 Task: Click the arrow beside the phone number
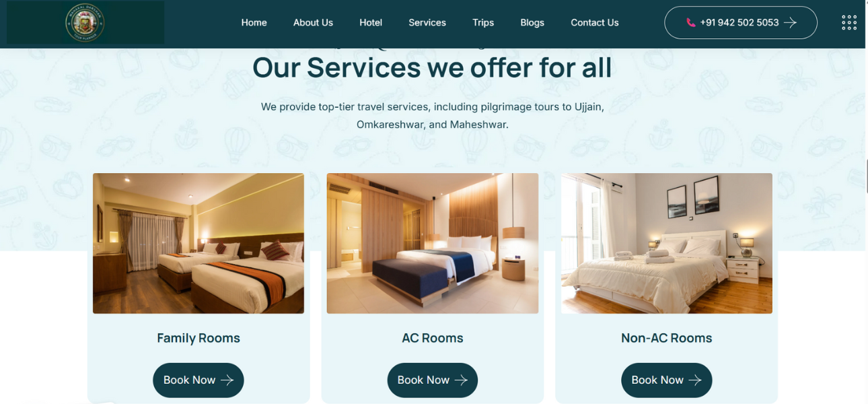(x=790, y=22)
